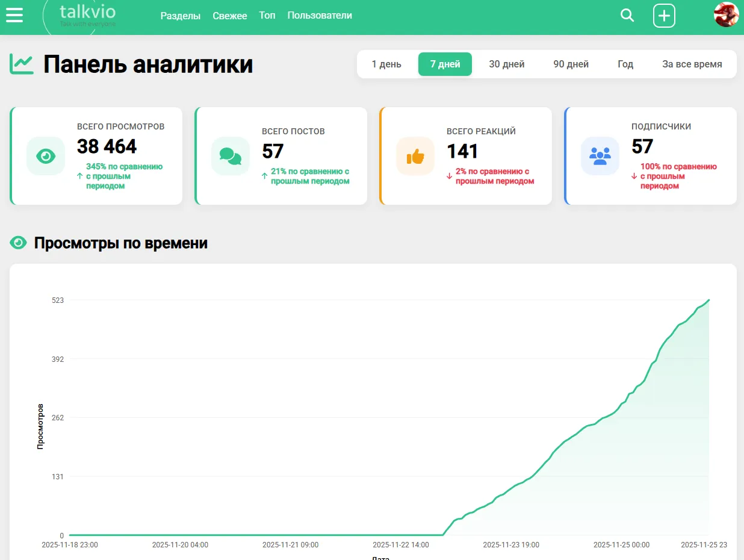Open the Разделы menu item
The height and width of the screenshot is (560, 744).
point(181,16)
